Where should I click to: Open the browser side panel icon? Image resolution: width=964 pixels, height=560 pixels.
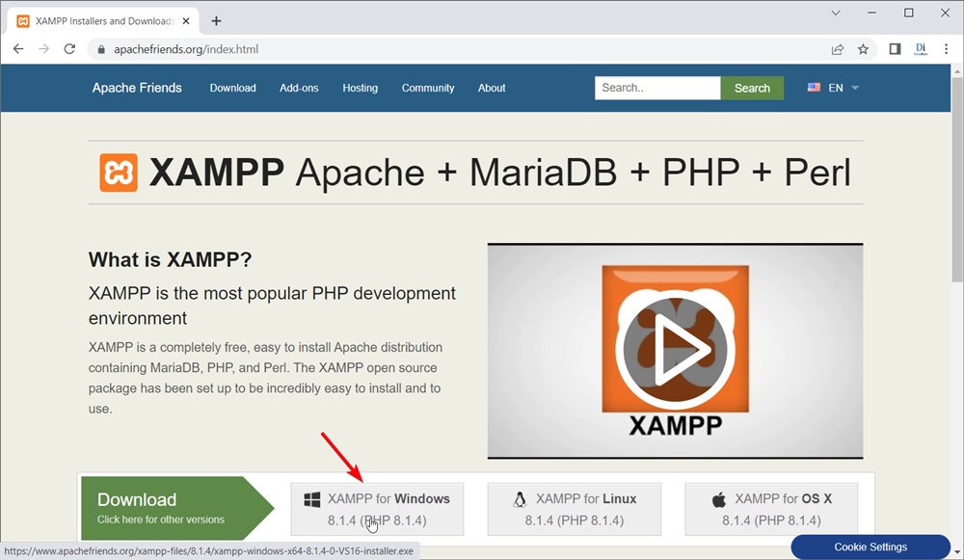point(896,49)
